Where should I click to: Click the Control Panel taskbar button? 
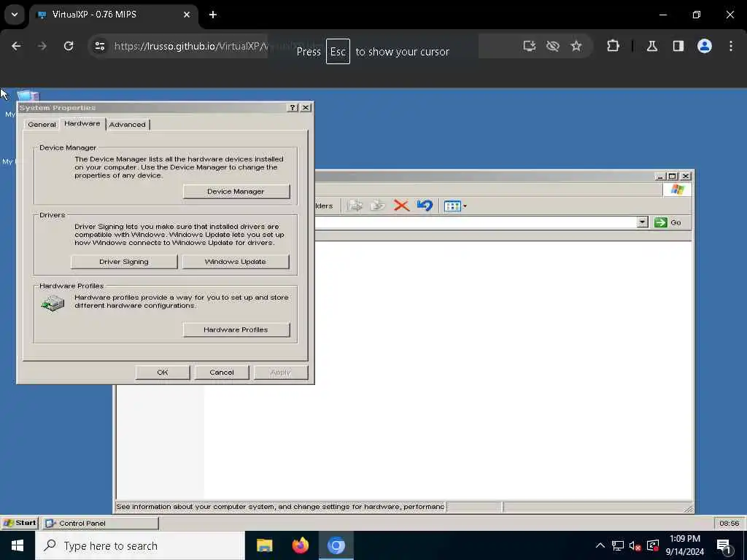100,524
